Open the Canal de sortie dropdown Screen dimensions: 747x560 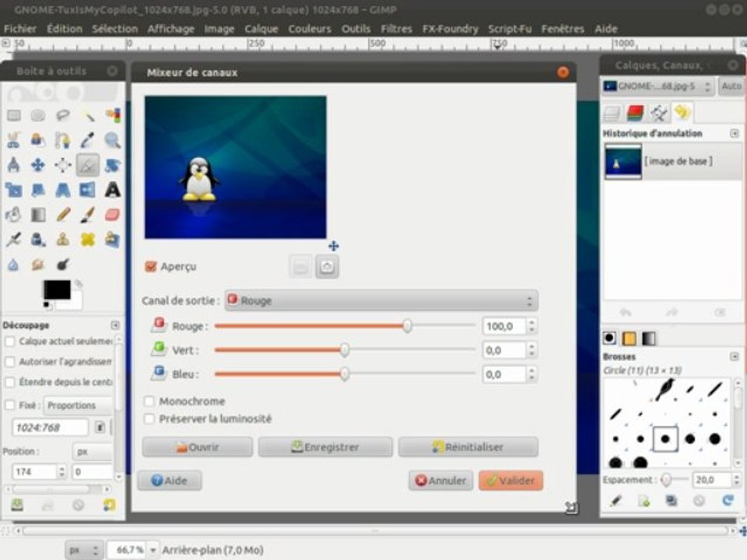coord(381,300)
